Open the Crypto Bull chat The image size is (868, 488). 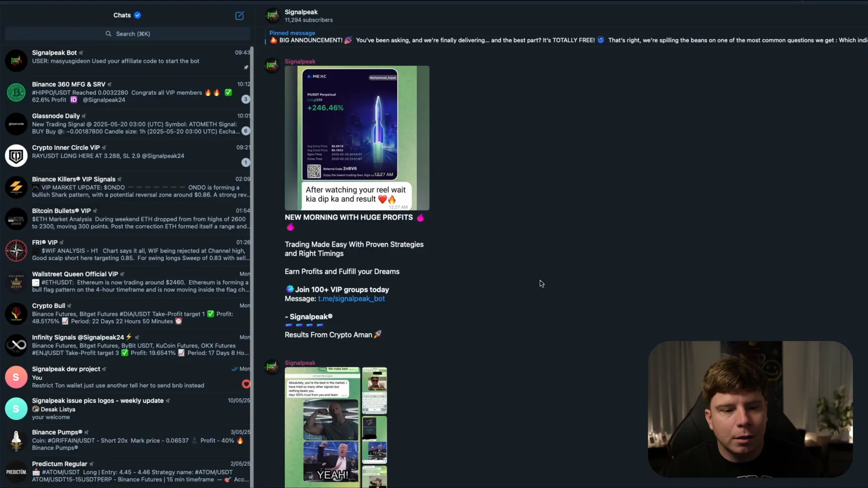pyautogui.click(x=127, y=314)
